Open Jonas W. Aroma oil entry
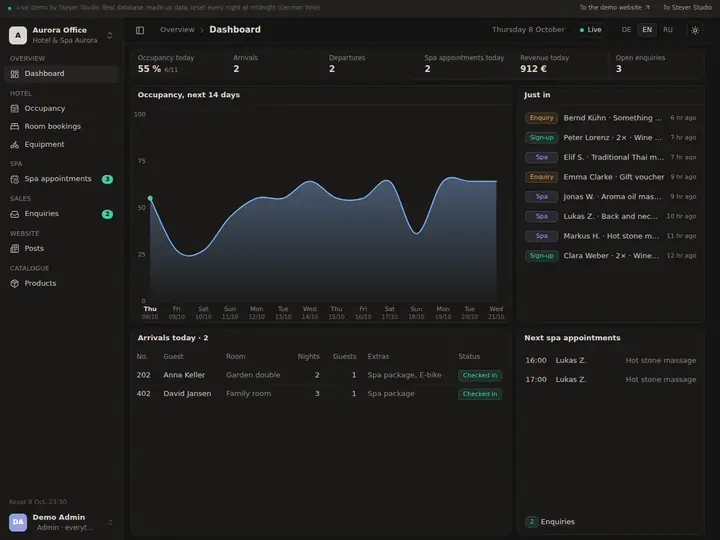The width and height of the screenshot is (720, 540). pyautogui.click(x=610, y=197)
